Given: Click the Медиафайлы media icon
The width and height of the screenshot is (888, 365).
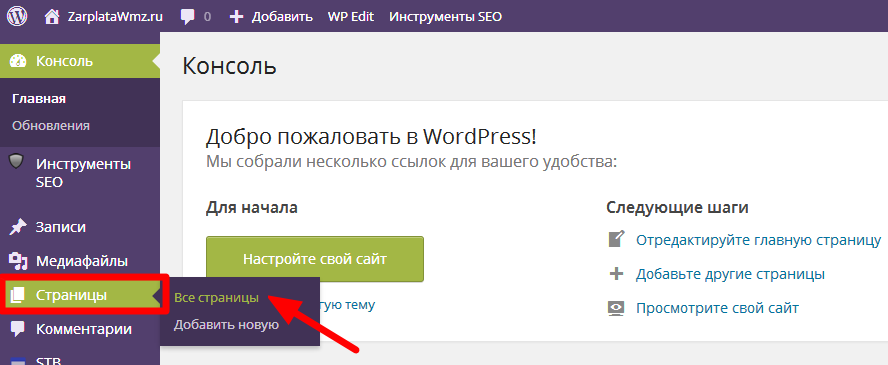Looking at the screenshot, I should point(18,261).
